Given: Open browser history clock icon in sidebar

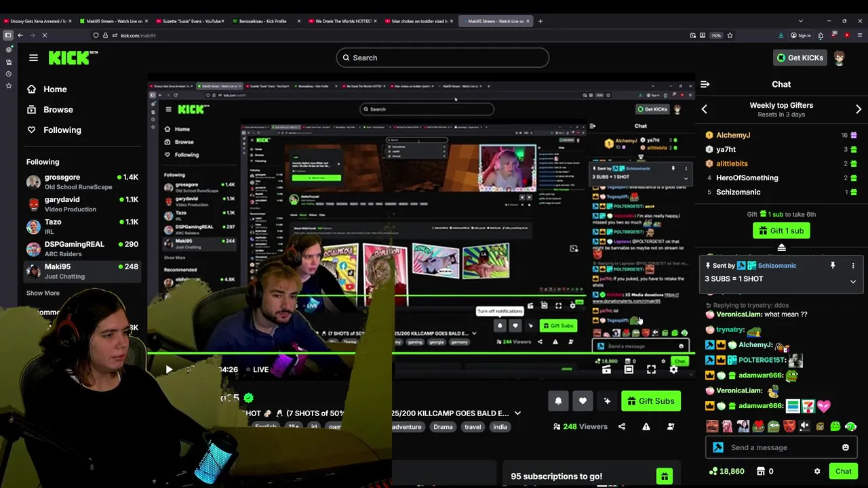Looking at the screenshot, I should (9, 74).
